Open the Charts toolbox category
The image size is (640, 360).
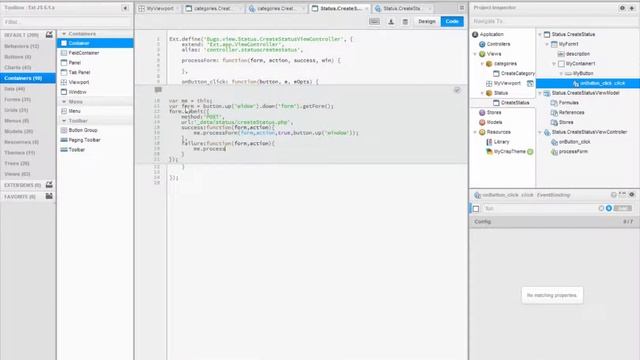(28, 67)
